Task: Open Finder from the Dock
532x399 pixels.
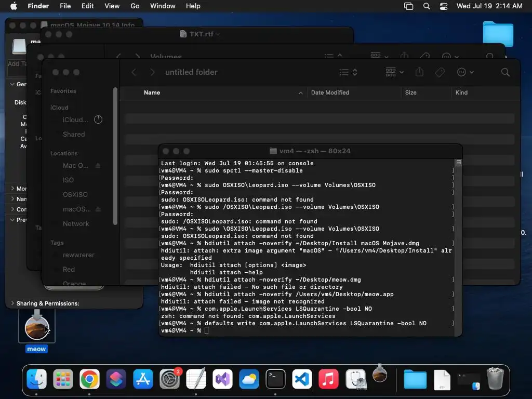Action: [x=37, y=379]
